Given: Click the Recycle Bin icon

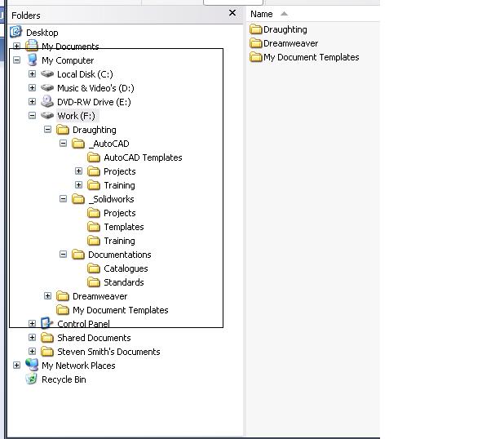Looking at the screenshot, I should (x=32, y=379).
